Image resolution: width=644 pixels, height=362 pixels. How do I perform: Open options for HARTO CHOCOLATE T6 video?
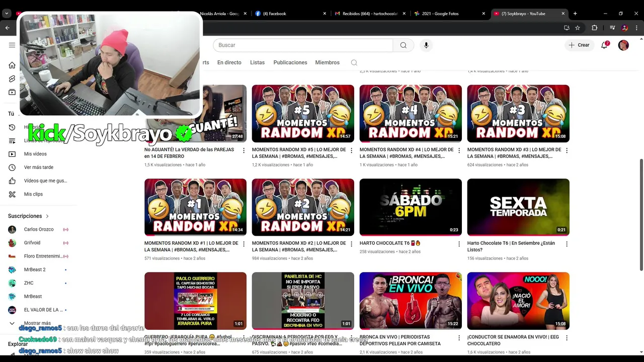click(459, 244)
